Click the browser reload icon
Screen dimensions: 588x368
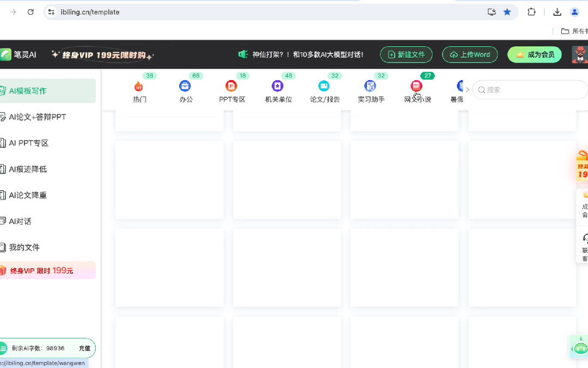(30, 12)
